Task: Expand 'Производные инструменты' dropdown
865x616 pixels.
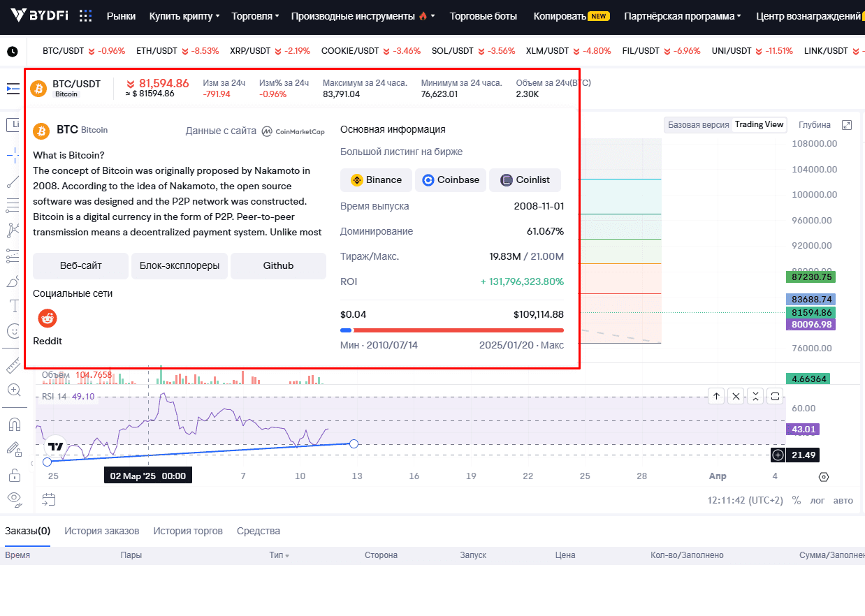Action: coord(363,16)
